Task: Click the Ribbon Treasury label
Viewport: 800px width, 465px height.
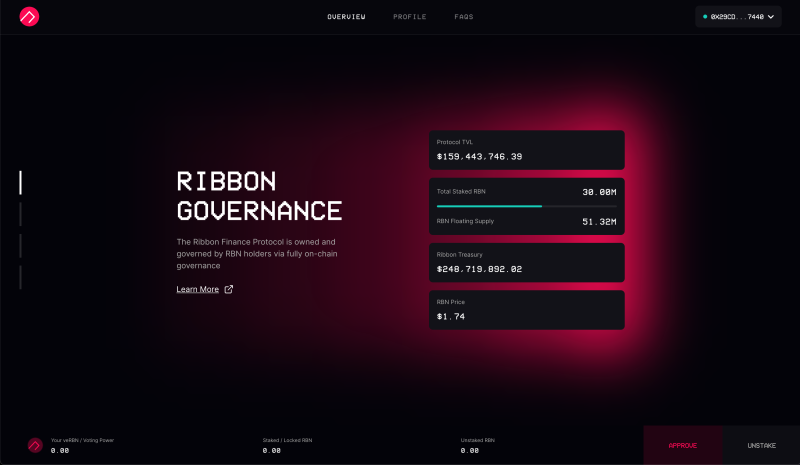Action: [x=460, y=255]
